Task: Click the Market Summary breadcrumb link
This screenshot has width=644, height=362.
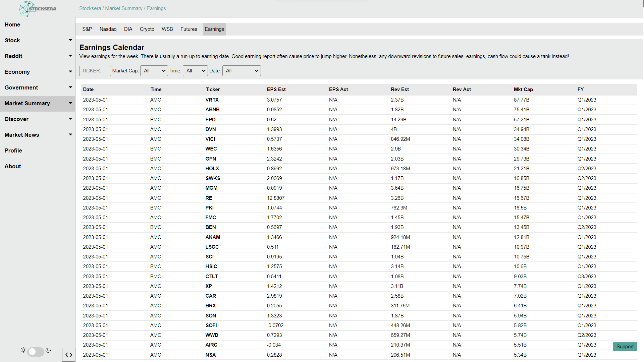Action: (x=124, y=8)
